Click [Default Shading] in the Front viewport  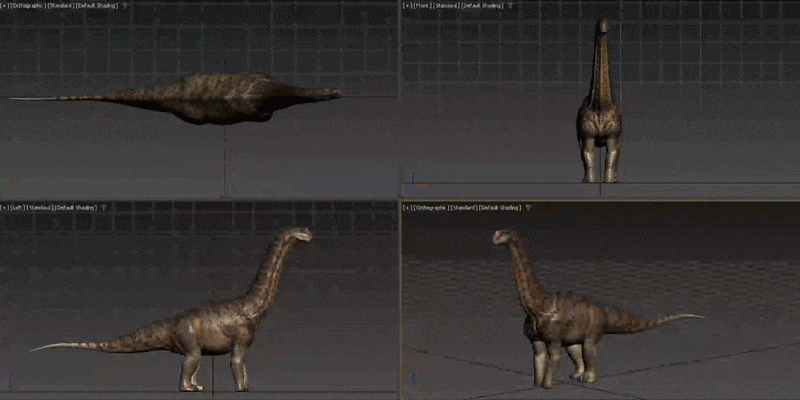pos(482,6)
